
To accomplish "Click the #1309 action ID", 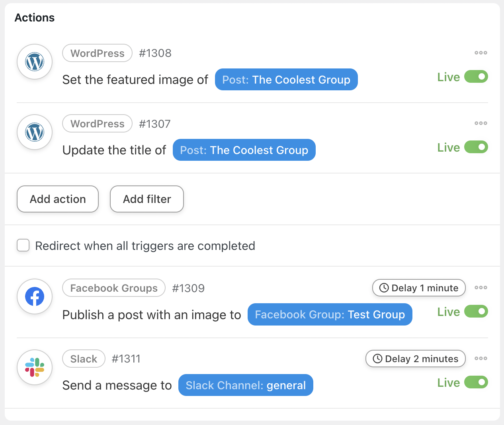I will tap(188, 288).
